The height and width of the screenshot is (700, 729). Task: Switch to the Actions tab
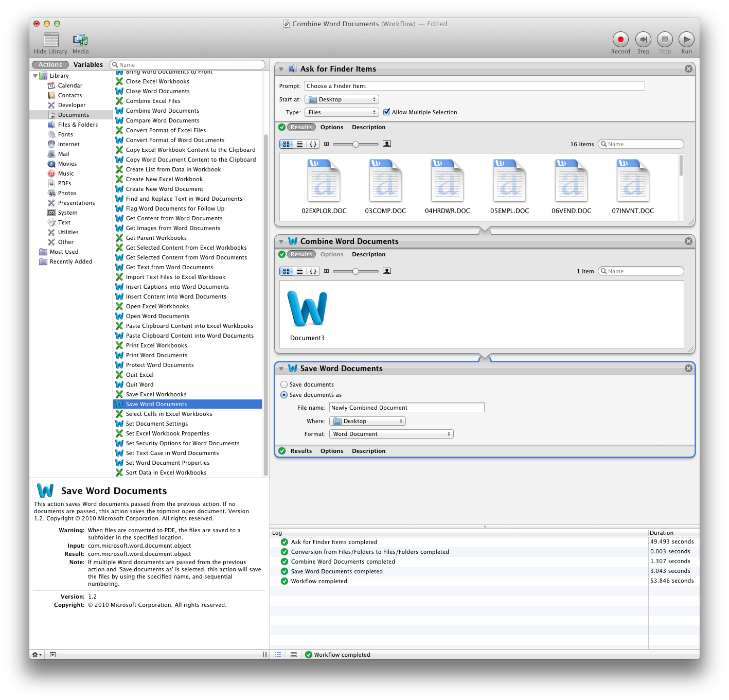point(50,65)
